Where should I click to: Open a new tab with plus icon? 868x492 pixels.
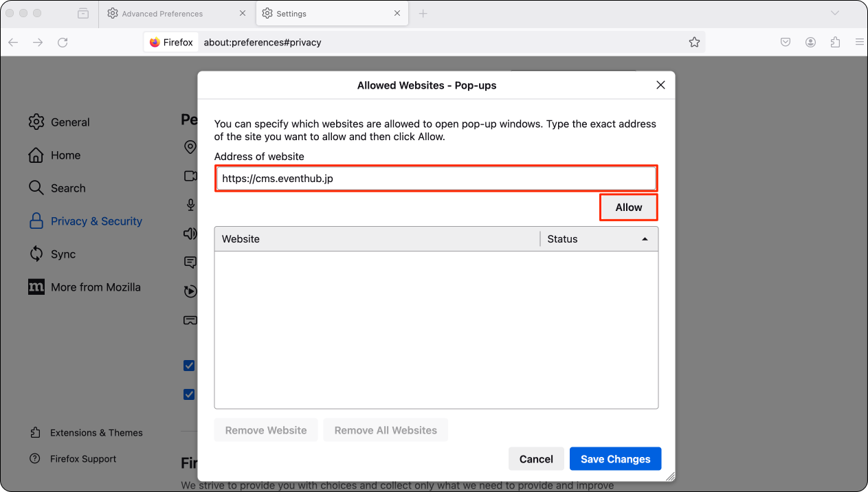(423, 13)
